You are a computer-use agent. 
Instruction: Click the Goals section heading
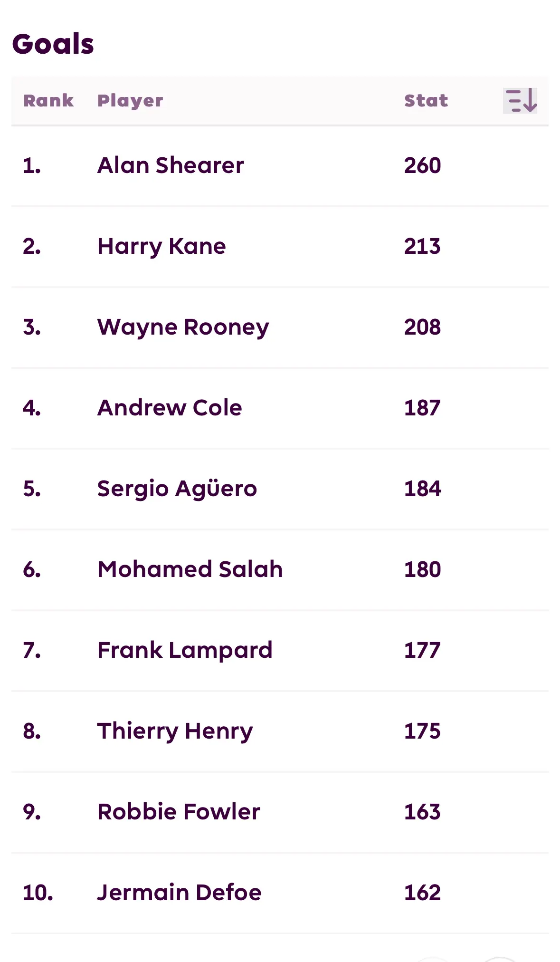click(x=53, y=44)
